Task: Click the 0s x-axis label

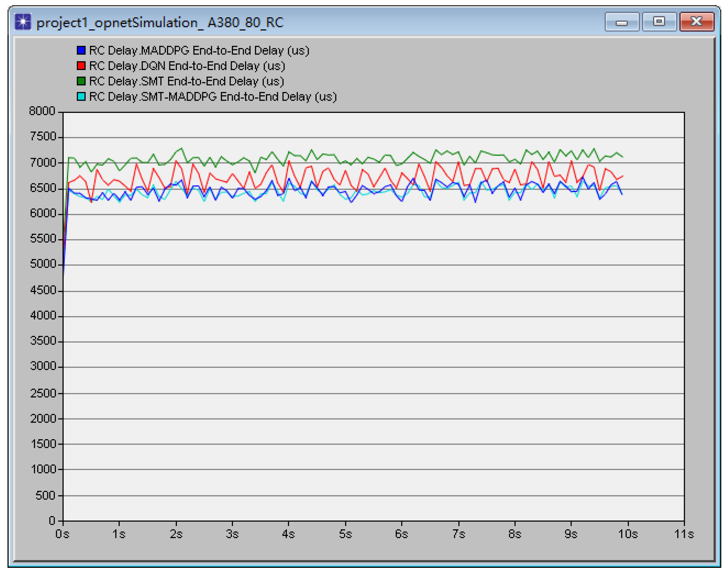Action: tap(62, 534)
